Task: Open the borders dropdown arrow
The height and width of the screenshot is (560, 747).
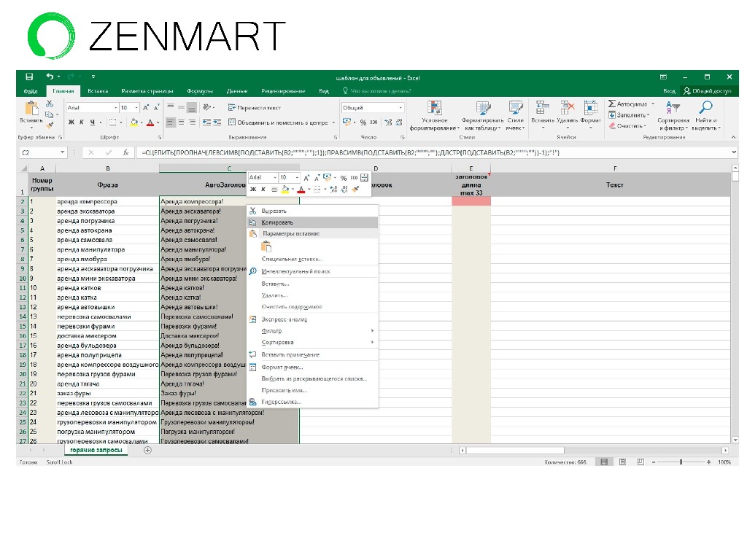Action: pos(121,122)
